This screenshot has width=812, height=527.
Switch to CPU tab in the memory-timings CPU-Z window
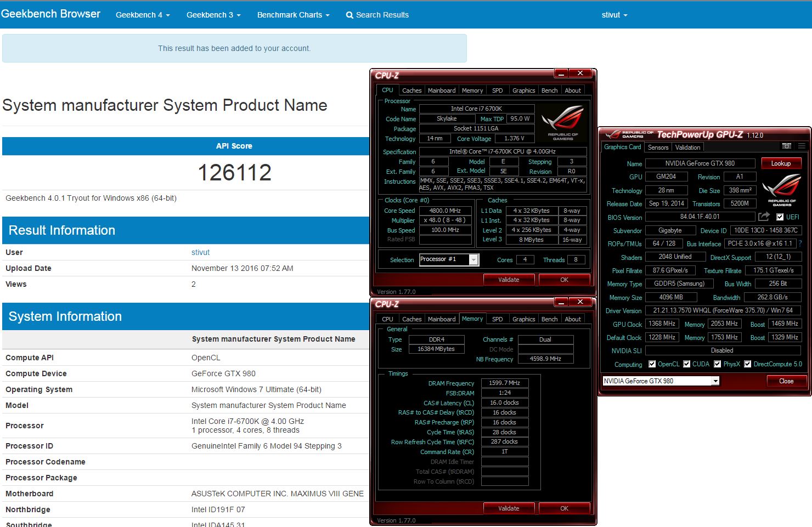click(x=387, y=319)
